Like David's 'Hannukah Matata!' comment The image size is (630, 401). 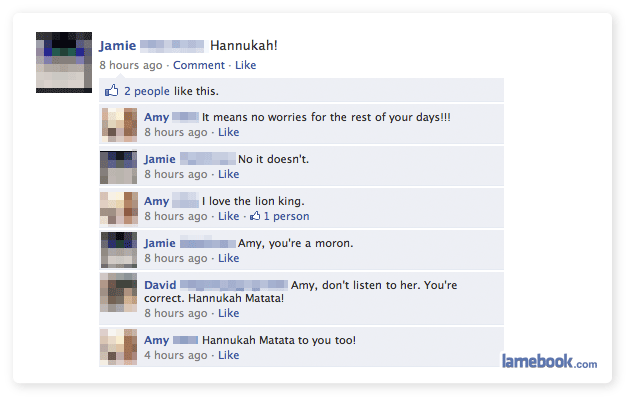tap(229, 313)
